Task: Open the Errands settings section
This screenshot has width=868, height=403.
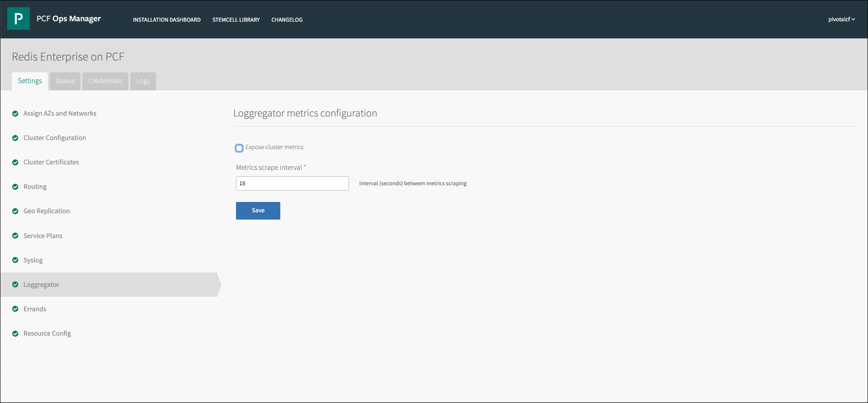Action: point(35,309)
